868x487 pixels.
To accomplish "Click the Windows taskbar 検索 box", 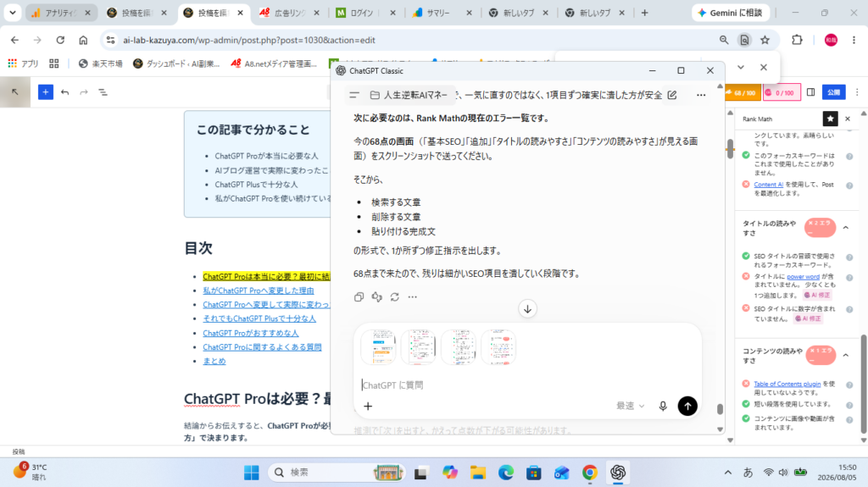I will 337,472.
